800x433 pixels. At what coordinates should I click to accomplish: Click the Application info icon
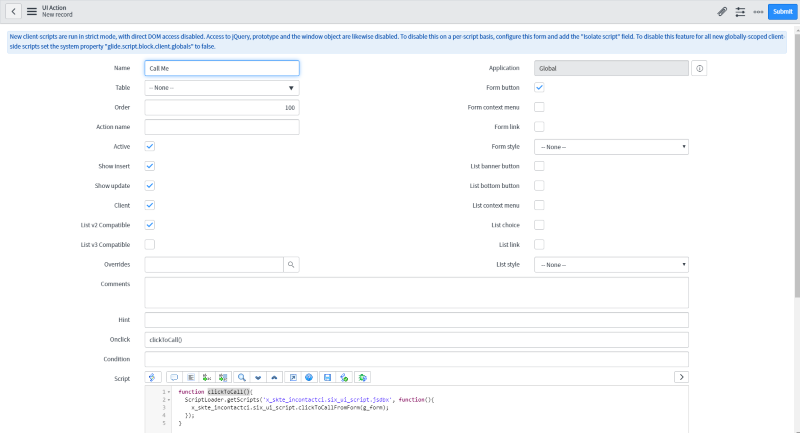[x=699, y=68]
